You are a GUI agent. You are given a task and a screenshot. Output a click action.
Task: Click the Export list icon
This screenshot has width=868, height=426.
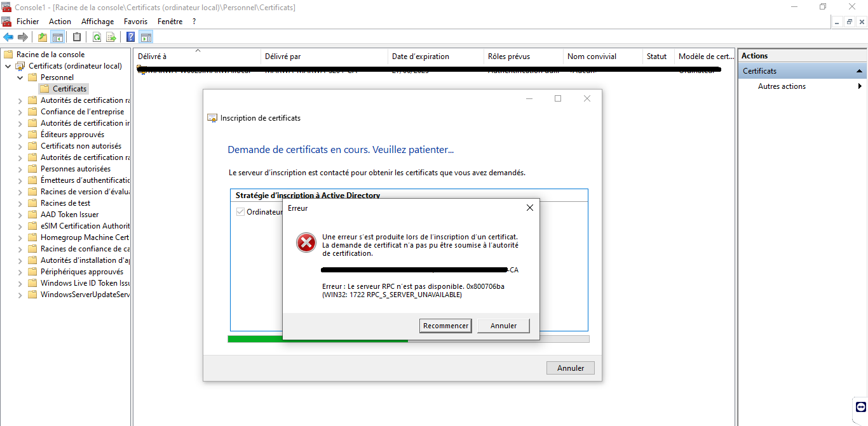[111, 37]
